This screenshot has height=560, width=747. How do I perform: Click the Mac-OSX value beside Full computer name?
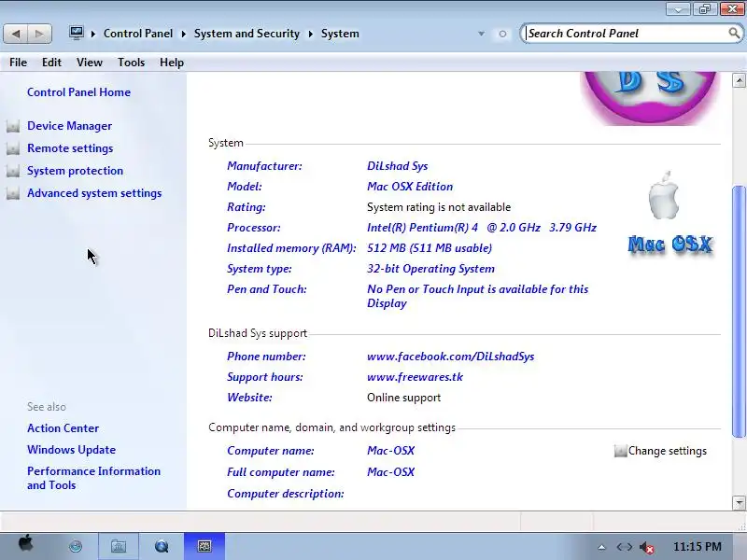tap(390, 472)
